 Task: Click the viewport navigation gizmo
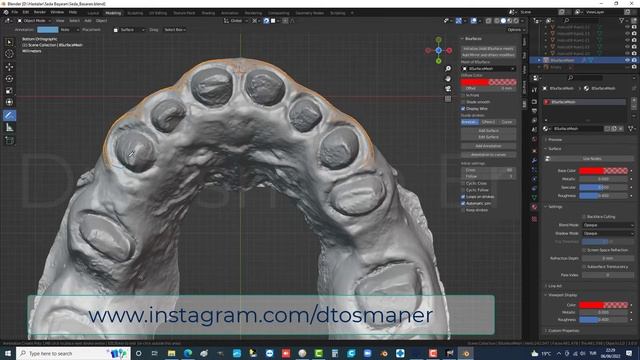pyautogui.click(x=438, y=51)
